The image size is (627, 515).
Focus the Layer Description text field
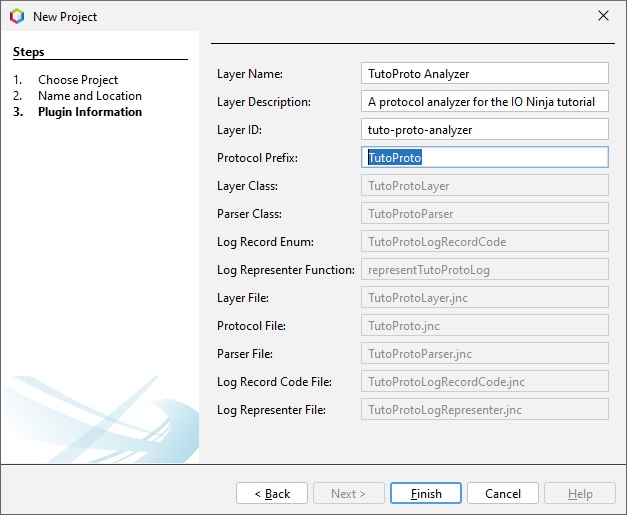coord(485,101)
